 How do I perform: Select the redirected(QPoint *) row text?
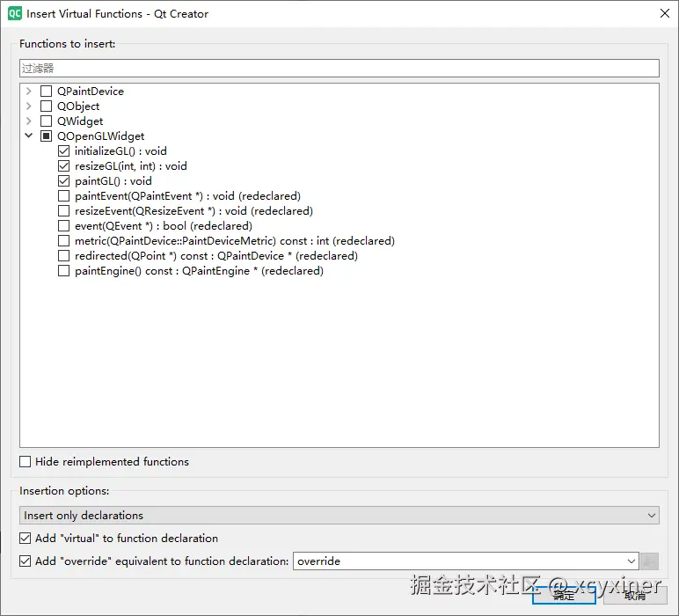pyautogui.click(x=216, y=255)
